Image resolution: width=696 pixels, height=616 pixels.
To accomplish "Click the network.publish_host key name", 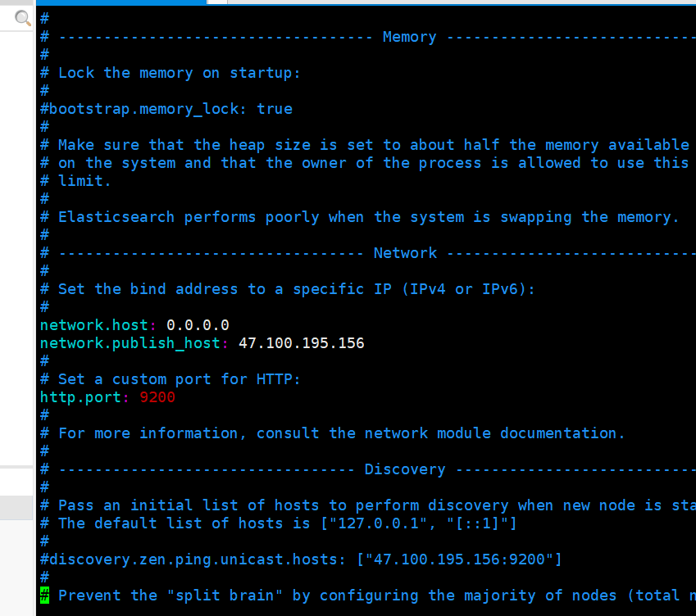I will tap(130, 343).
